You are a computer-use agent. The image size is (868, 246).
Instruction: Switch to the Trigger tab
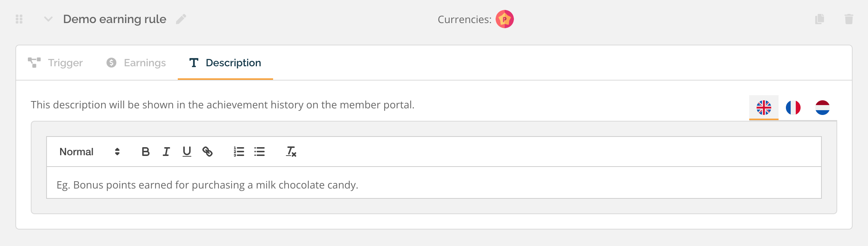click(x=55, y=63)
